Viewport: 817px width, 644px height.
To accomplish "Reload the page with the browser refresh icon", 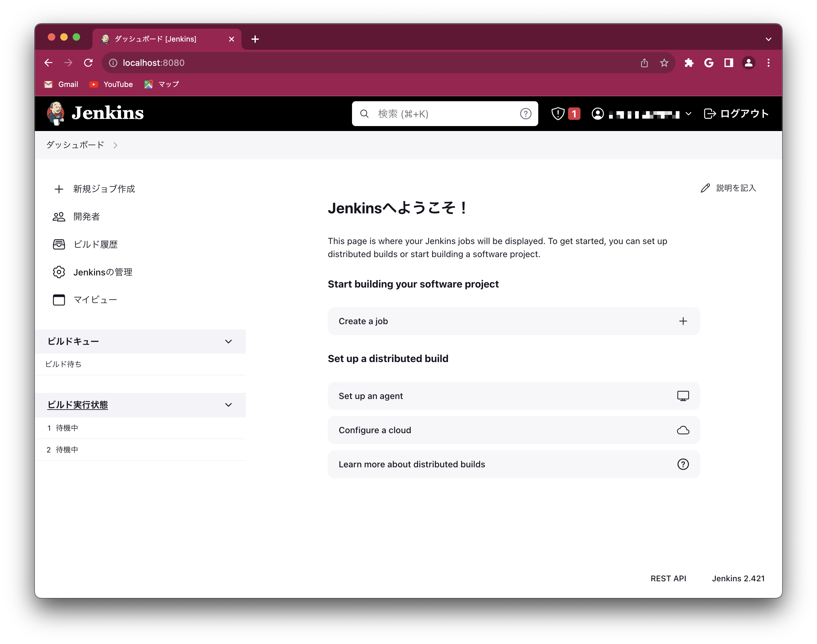I will tap(88, 63).
